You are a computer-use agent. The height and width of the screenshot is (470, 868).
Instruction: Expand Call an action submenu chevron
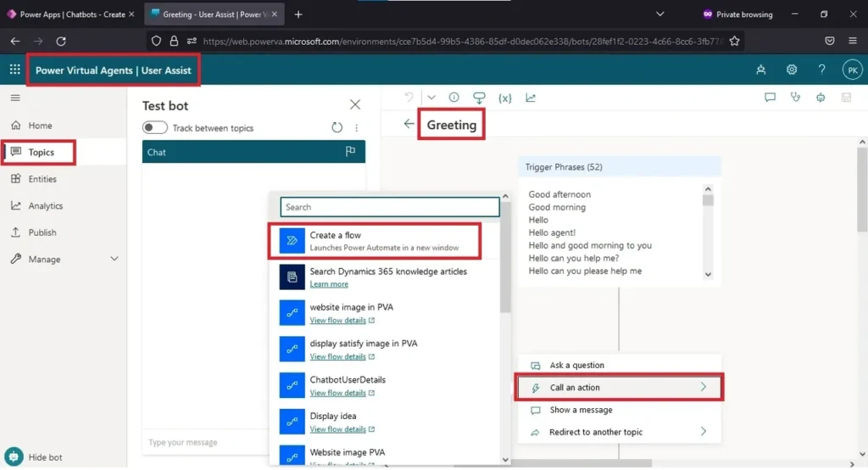pyautogui.click(x=703, y=387)
